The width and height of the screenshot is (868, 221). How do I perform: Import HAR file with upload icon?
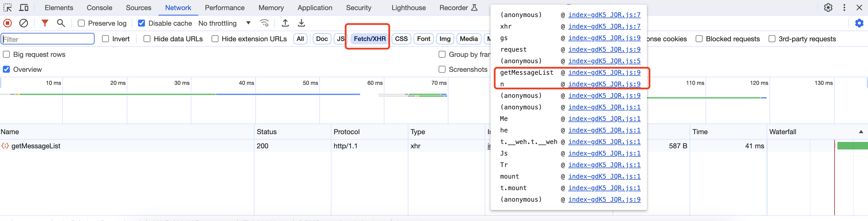285,23
